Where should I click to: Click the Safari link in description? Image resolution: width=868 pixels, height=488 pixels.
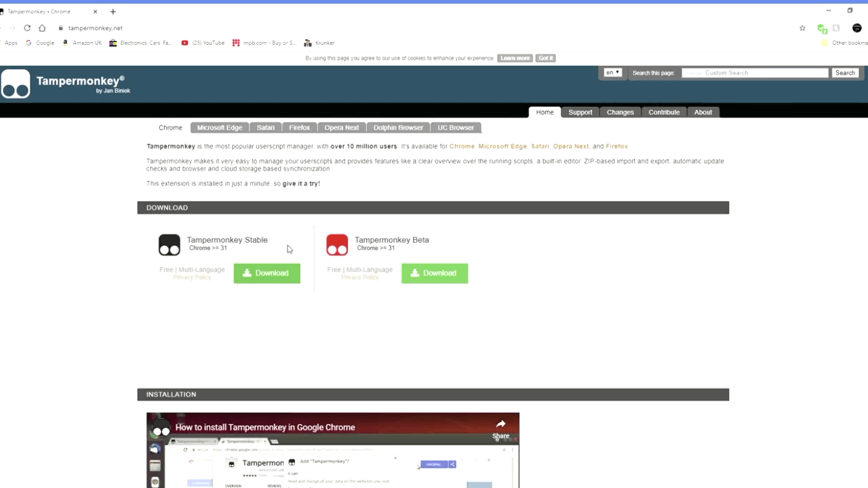pyautogui.click(x=540, y=146)
